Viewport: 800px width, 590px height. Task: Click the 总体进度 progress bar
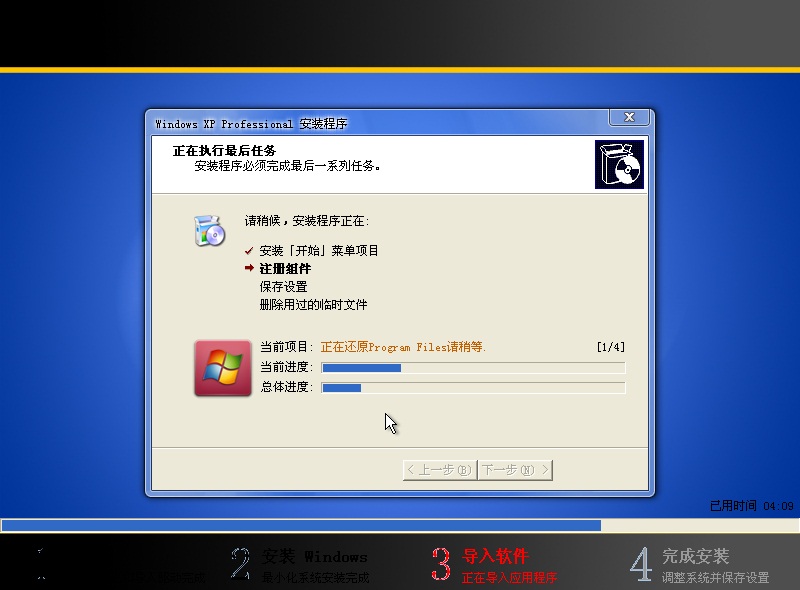(473, 388)
